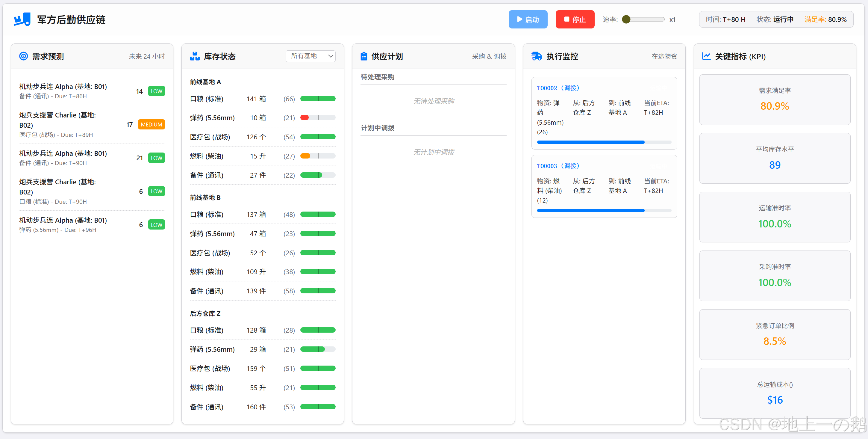
Task: Click the 状态: 运行中 status text
Action: pyautogui.click(x=775, y=19)
